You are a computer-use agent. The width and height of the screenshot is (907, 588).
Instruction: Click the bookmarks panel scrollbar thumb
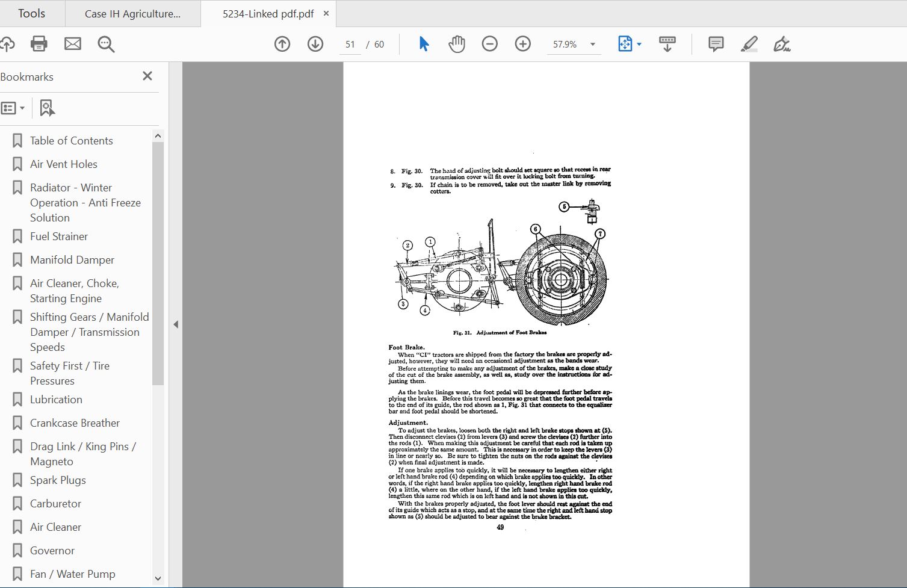(x=158, y=264)
